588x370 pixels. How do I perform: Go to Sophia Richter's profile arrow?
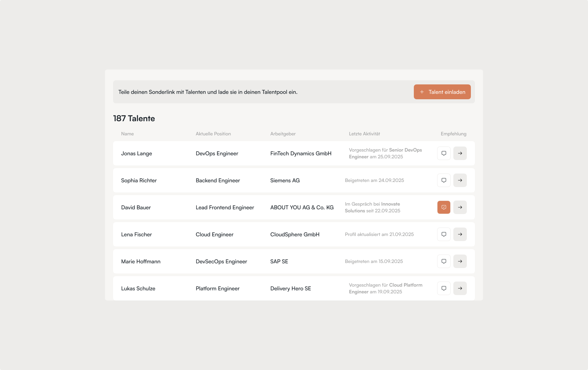point(460,180)
